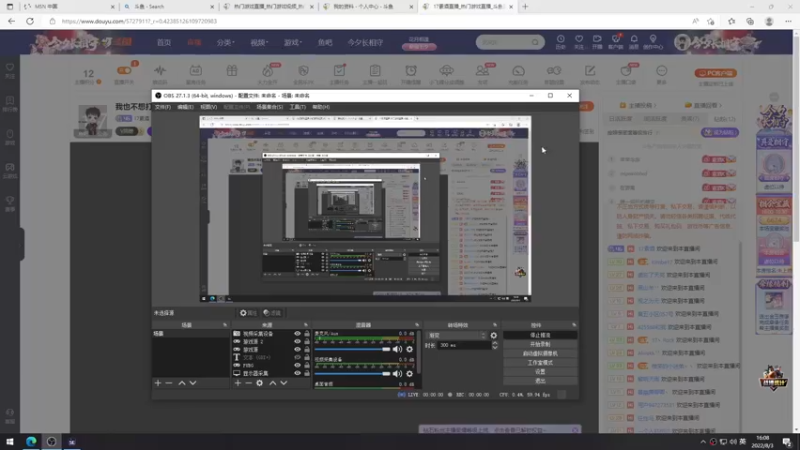Open the 消息 bell notifications icon in Douyu header

coord(634,42)
